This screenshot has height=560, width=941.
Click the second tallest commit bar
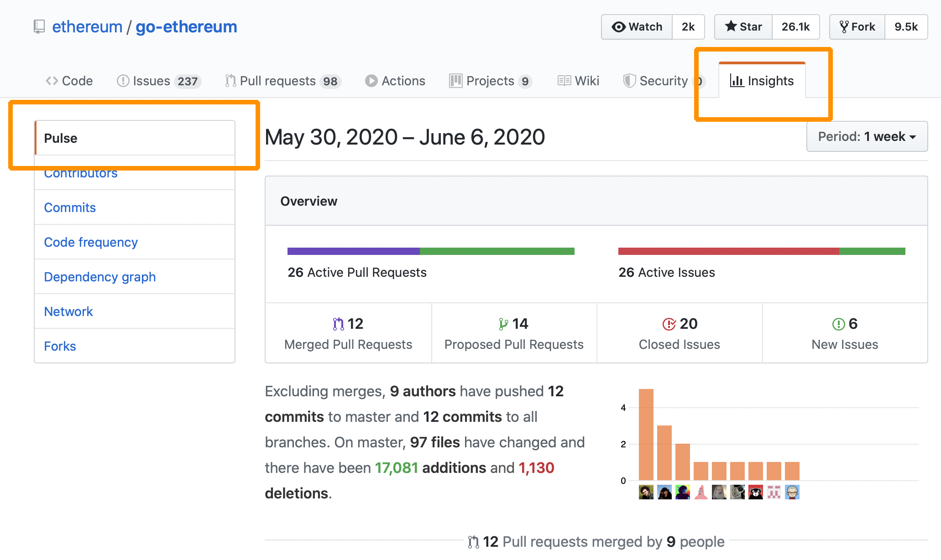click(664, 453)
